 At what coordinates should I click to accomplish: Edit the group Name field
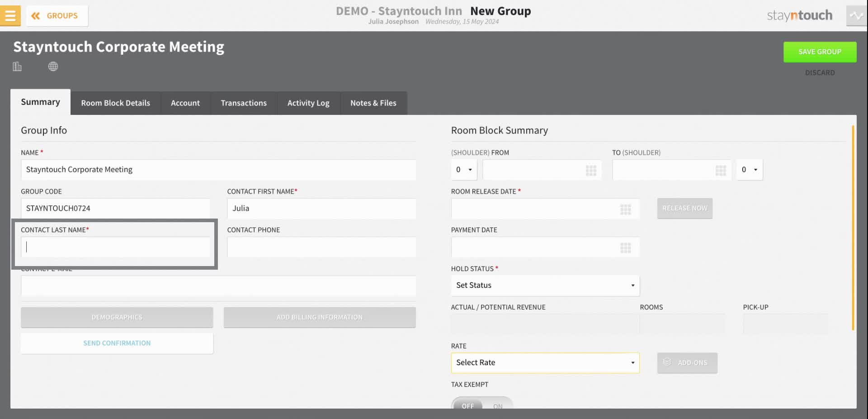tap(218, 170)
